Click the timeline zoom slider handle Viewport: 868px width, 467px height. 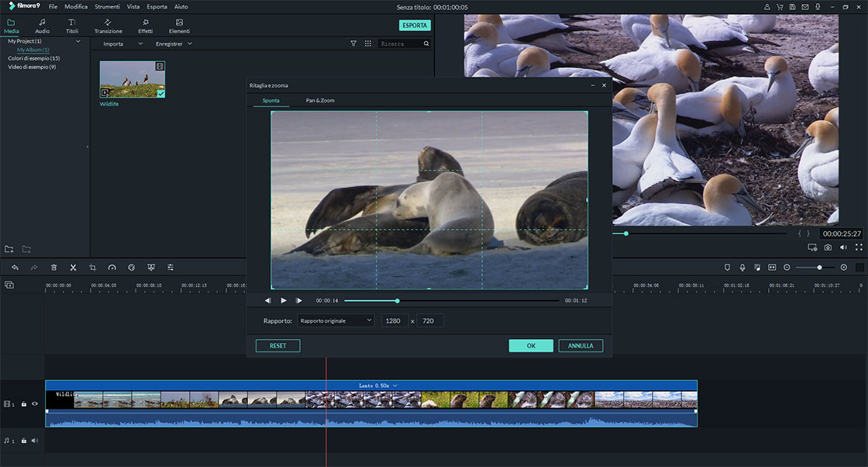(819, 268)
